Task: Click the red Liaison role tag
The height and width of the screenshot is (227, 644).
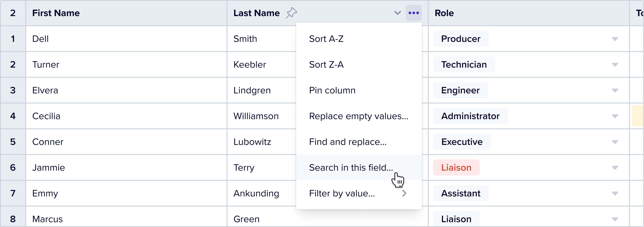Action: pos(456,167)
